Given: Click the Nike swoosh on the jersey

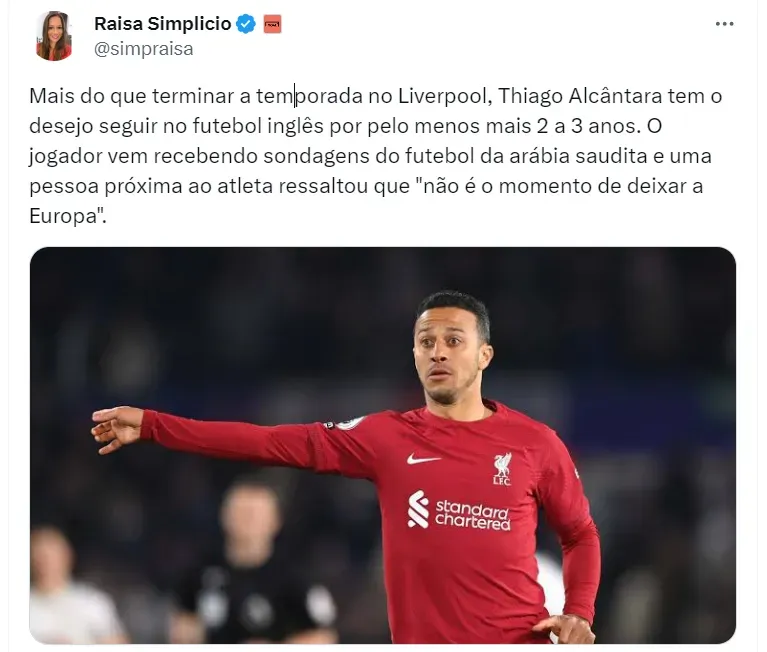Looking at the screenshot, I should (423, 459).
